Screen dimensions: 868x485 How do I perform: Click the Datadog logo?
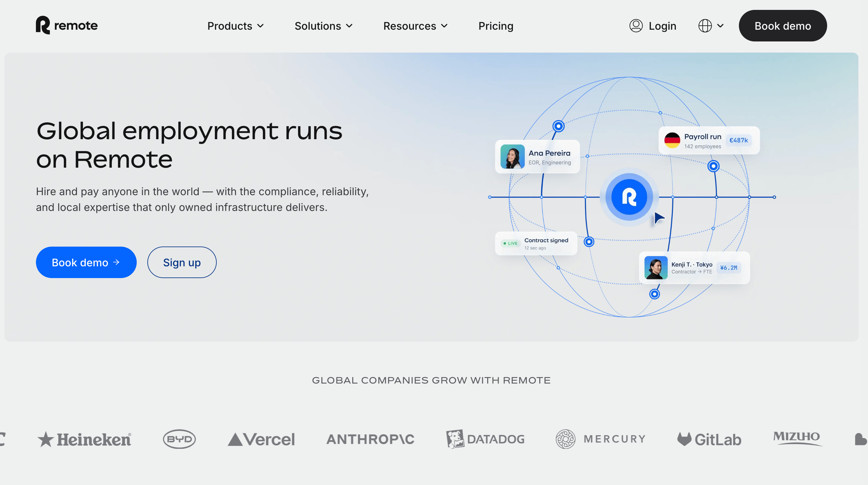(485, 439)
